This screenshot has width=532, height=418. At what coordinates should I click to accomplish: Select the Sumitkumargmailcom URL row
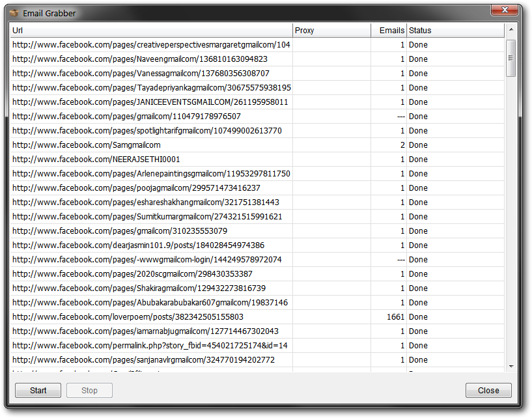(257, 216)
